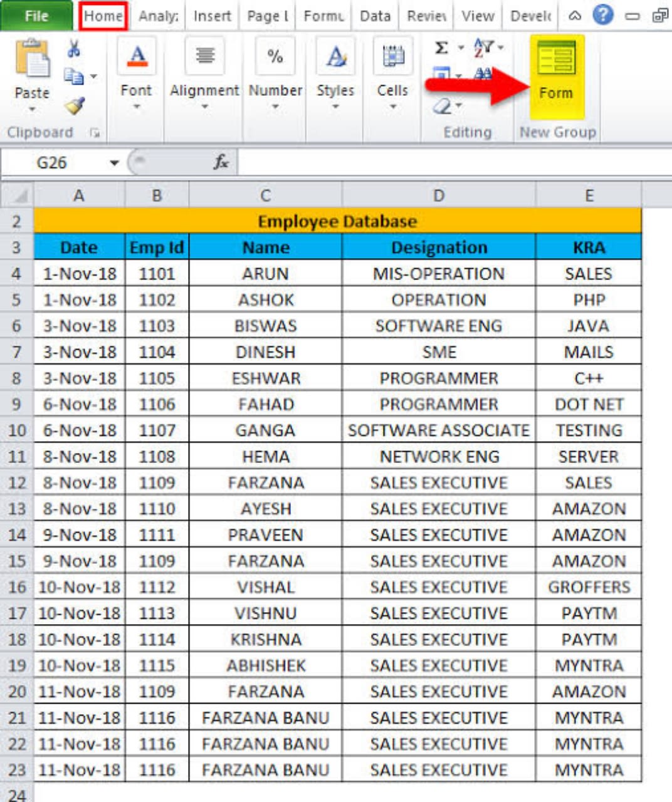The height and width of the screenshot is (802, 672).
Task: Expand the AutoSum function arrow
Action: (x=461, y=48)
